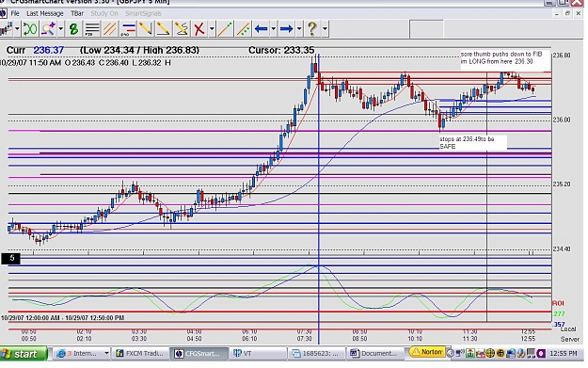Switch to FXCM Trading taskbar button
Viewport: 588px width, 368px height.
[140, 353]
